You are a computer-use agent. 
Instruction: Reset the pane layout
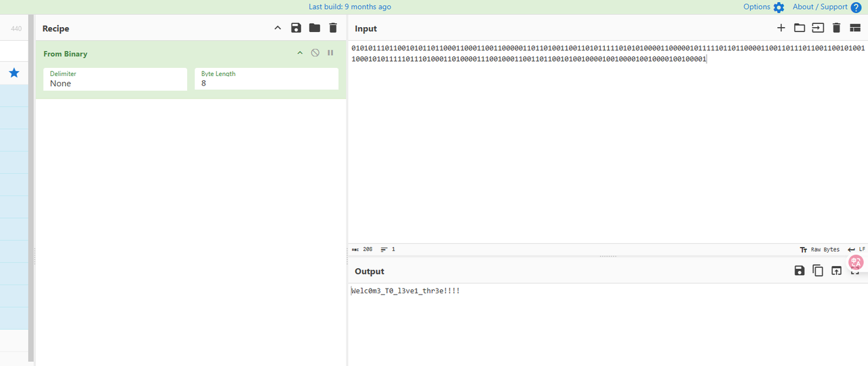[854, 28]
